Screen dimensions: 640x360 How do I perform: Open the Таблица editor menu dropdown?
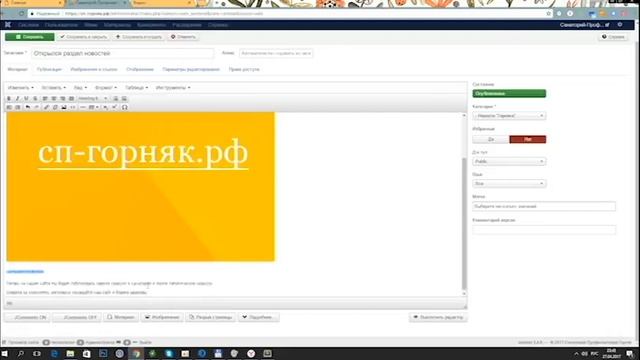(136, 88)
